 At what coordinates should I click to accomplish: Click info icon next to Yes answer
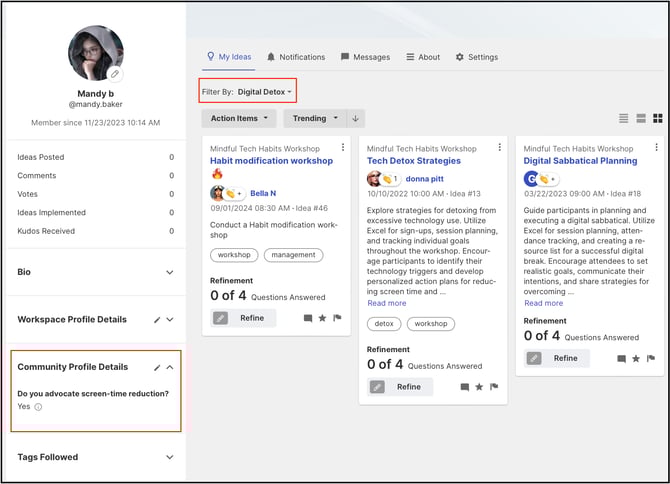(39, 407)
